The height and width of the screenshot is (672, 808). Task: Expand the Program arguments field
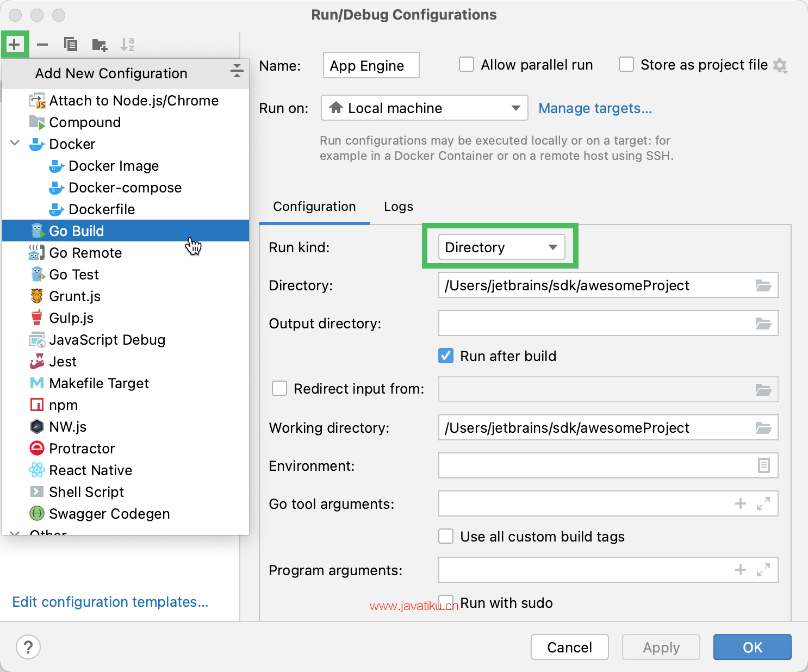(763, 570)
